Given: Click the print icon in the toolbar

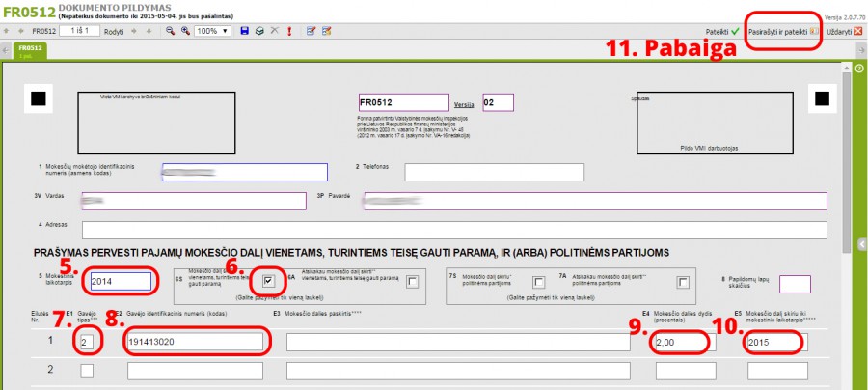Looking at the screenshot, I should (x=259, y=31).
